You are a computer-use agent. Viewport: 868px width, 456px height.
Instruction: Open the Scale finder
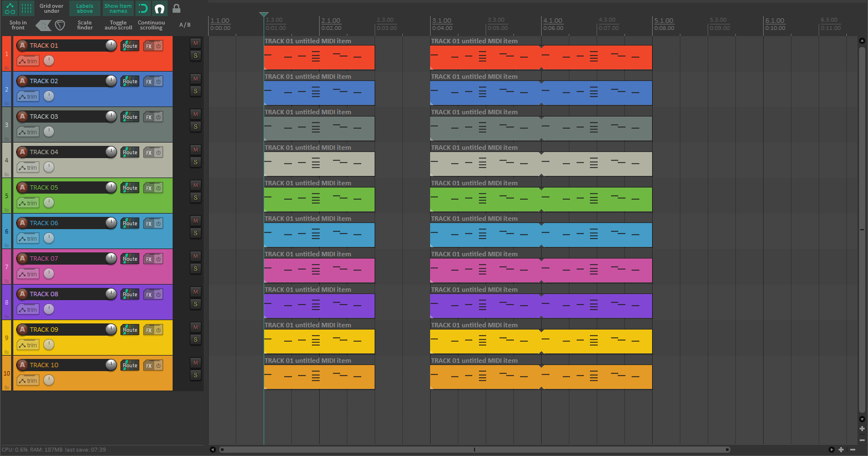point(85,25)
